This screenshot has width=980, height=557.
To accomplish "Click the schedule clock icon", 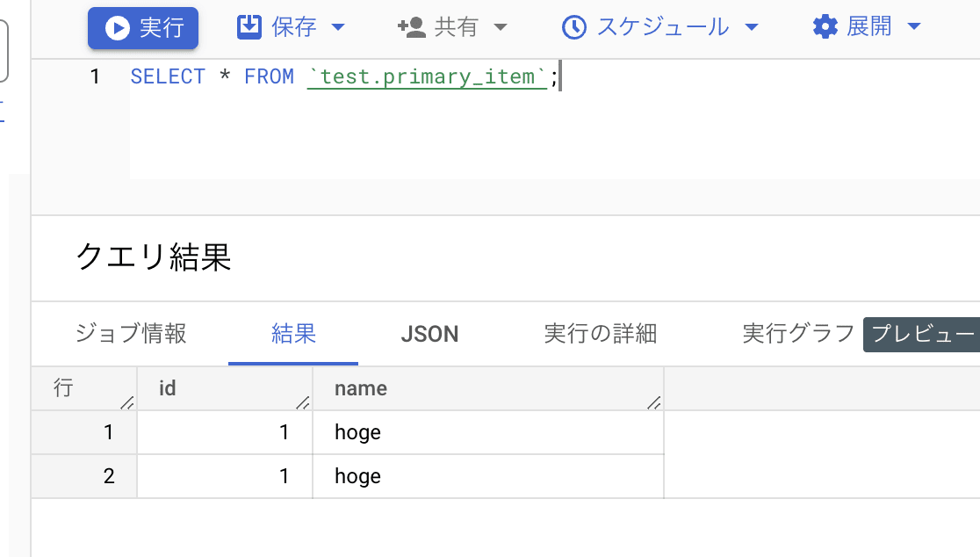I will (573, 27).
